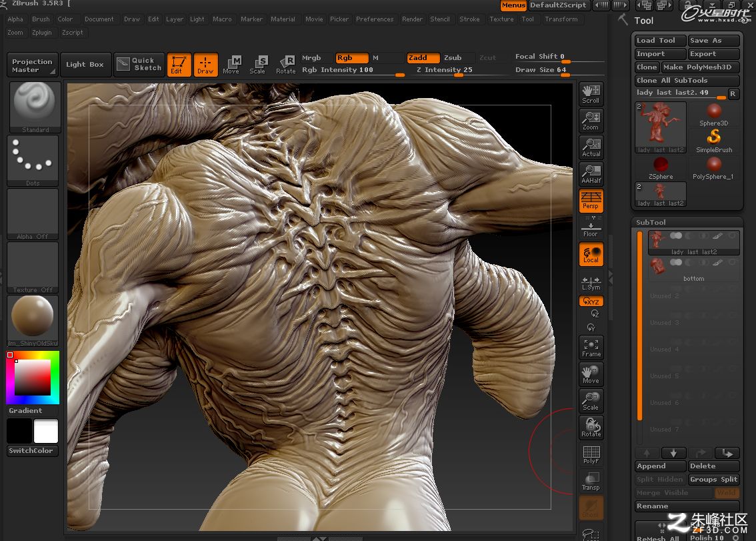Toggle PolyF polyframe display
The height and width of the screenshot is (541, 756).
coord(591,455)
